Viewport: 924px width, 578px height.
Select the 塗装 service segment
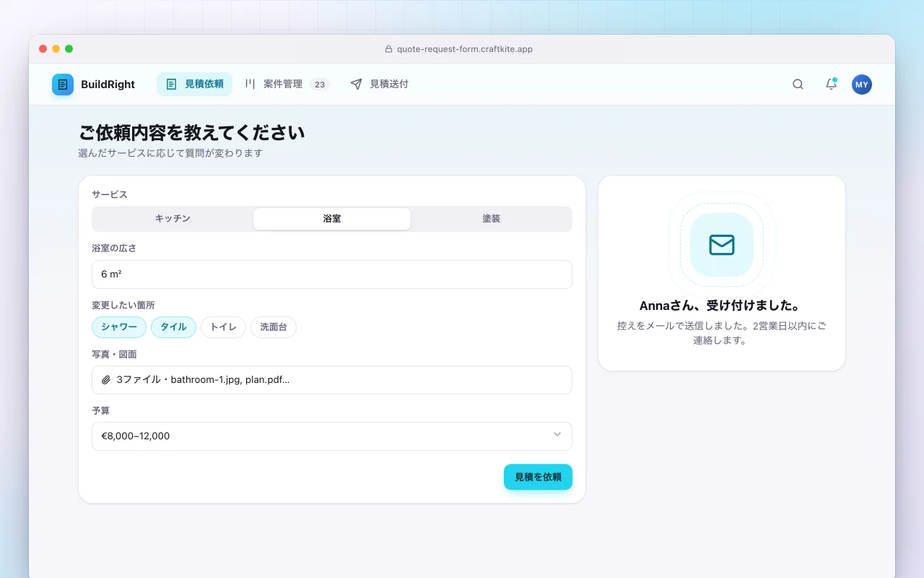click(x=491, y=219)
